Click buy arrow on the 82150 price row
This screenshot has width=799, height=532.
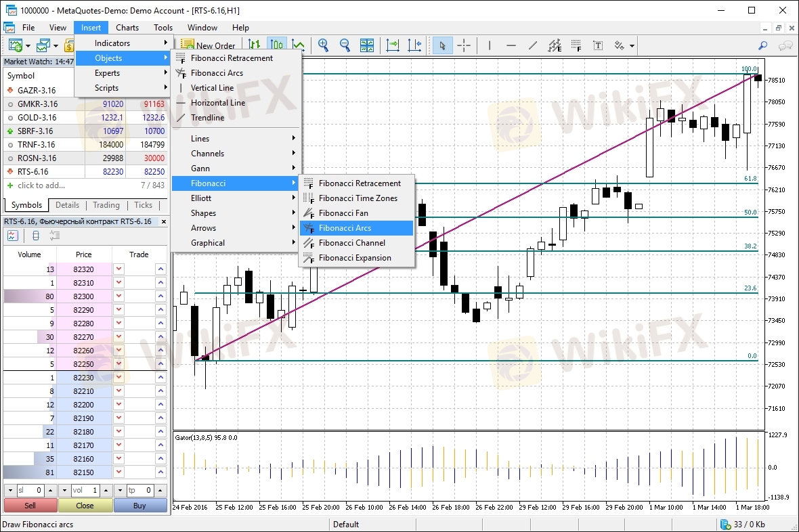pyautogui.click(x=160, y=472)
